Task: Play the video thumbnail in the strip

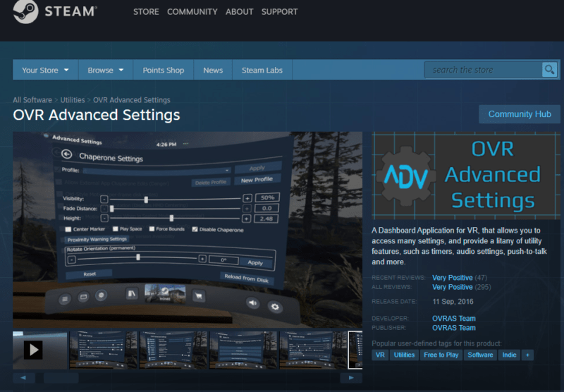Action: click(33, 350)
